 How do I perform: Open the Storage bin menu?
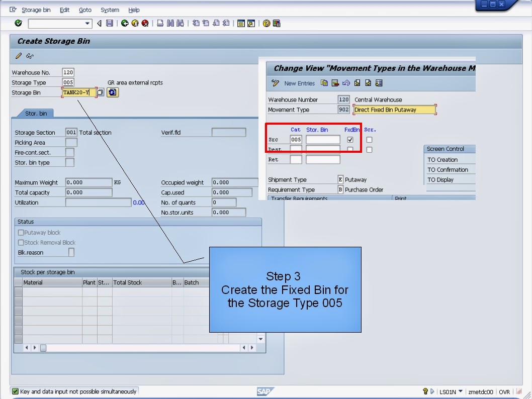coord(36,9)
